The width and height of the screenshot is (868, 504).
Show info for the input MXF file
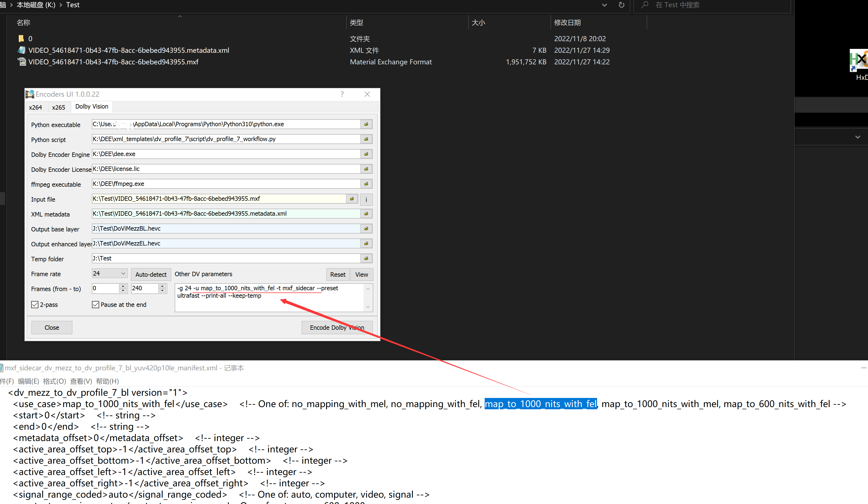click(x=366, y=199)
